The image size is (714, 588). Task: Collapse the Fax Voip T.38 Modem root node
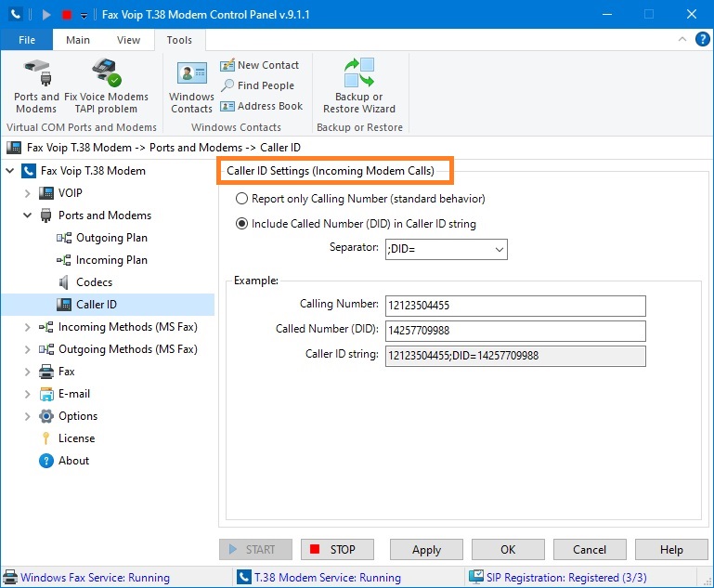click(9, 171)
